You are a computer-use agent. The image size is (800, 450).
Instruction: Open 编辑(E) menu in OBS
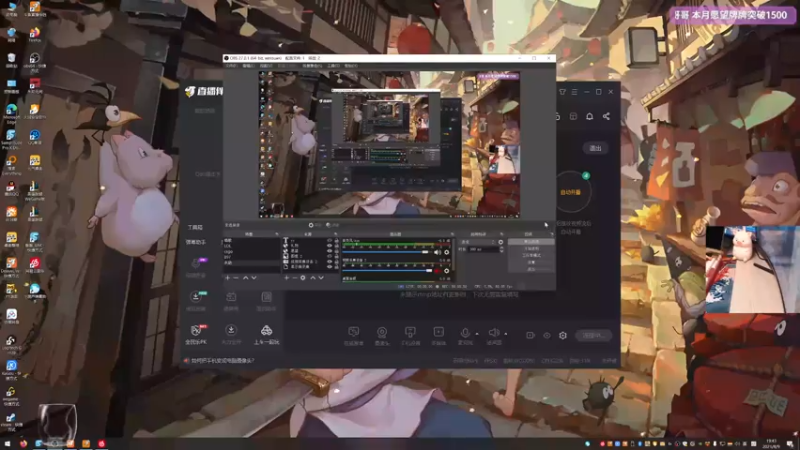pos(248,66)
